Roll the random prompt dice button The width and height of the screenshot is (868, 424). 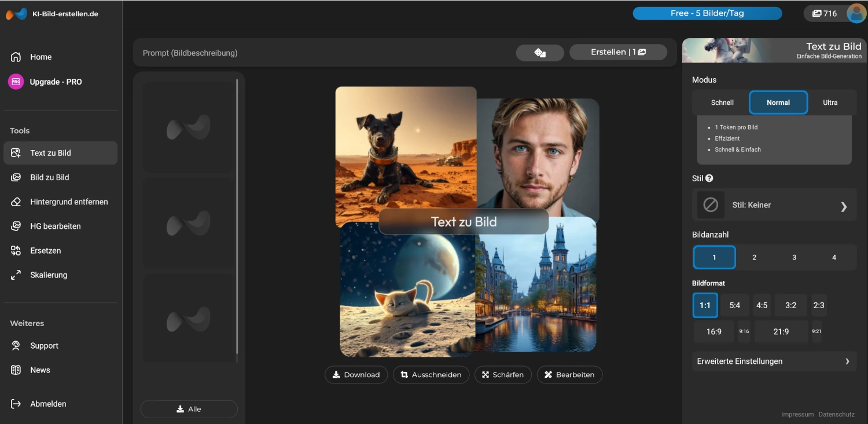pos(540,53)
